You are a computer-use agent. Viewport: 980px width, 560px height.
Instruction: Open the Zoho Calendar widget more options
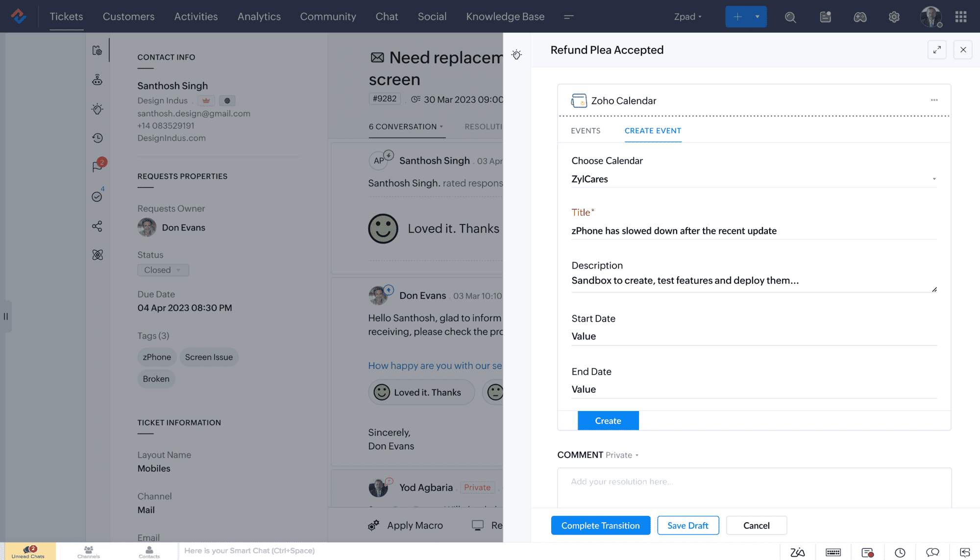[934, 100]
